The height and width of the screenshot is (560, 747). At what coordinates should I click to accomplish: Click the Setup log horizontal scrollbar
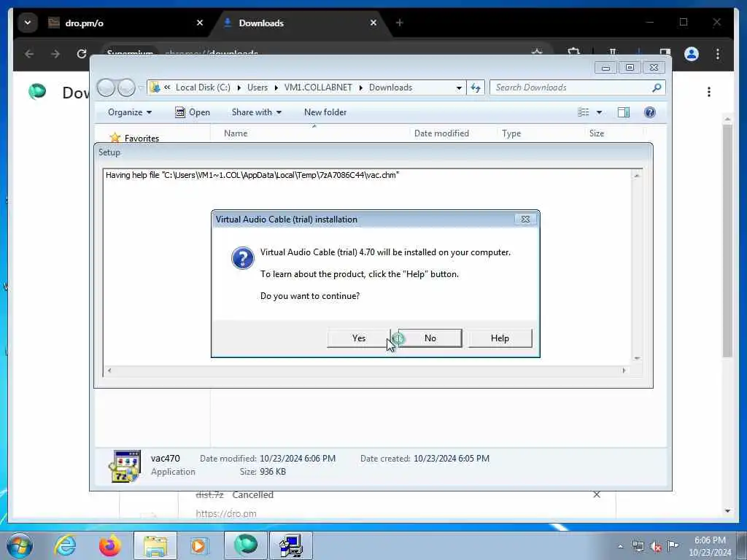[366, 370]
